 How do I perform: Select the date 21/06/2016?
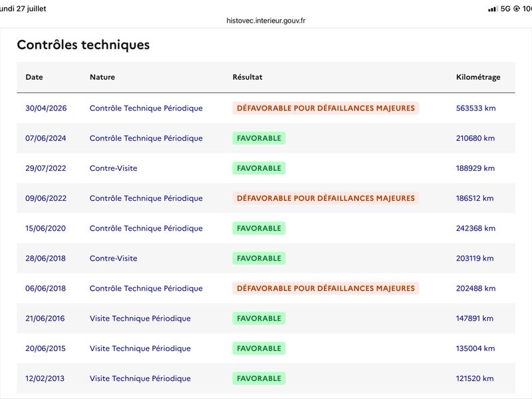45,319
